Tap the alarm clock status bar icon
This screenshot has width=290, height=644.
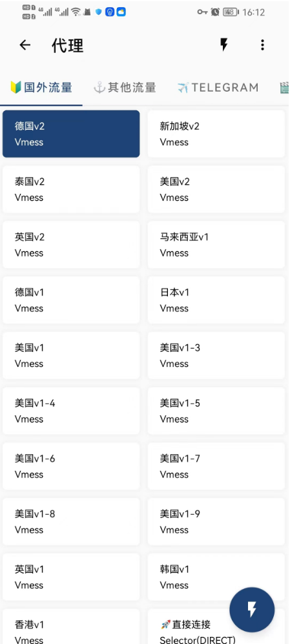point(215,12)
